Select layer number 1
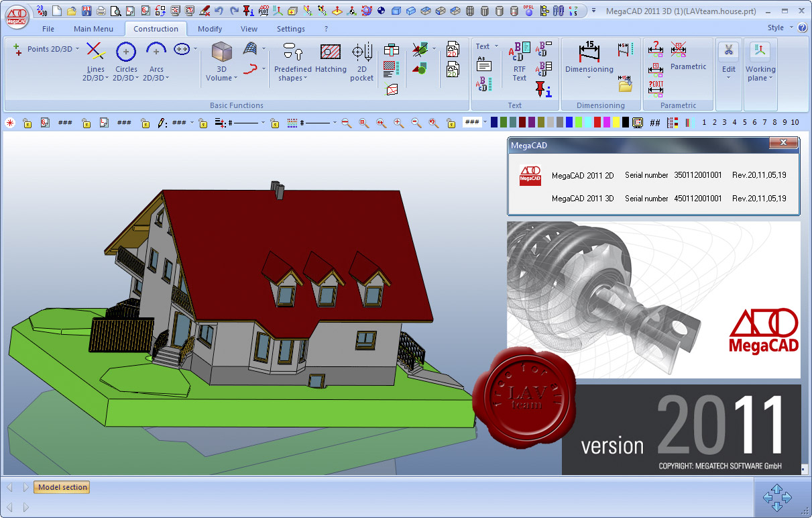 pyautogui.click(x=704, y=122)
